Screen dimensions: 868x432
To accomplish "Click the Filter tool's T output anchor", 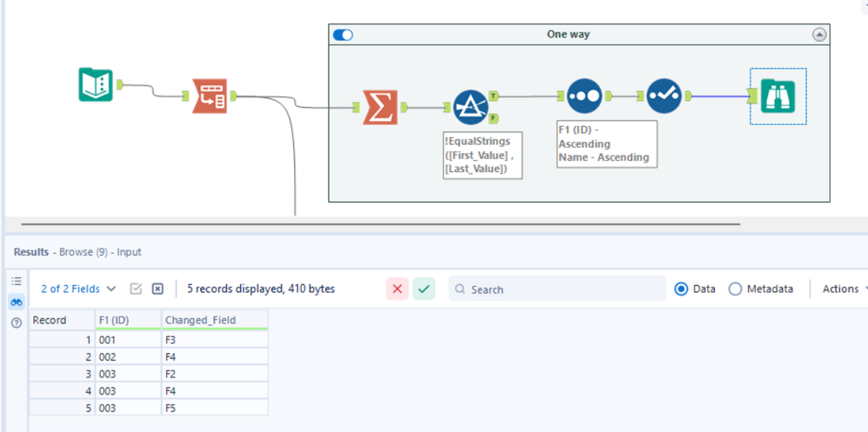I will 494,96.
